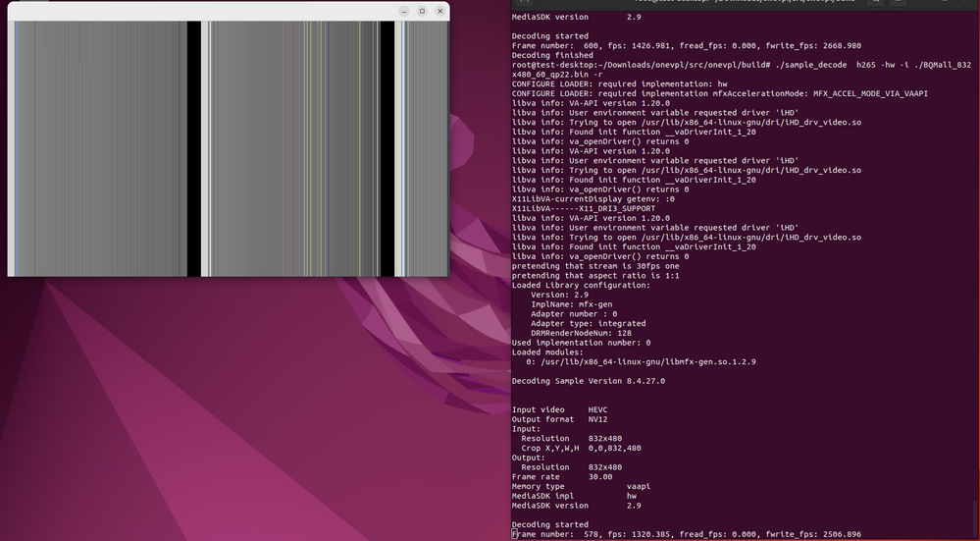Click 'Decoding Sample Version 8.4.27.0' line
This screenshot has width=980, height=541.
coord(589,381)
